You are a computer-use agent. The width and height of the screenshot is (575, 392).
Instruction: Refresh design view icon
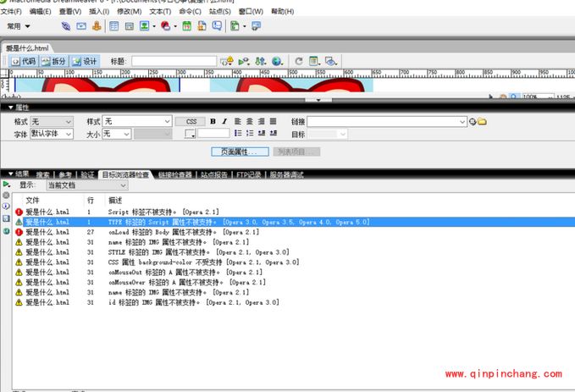[299, 61]
